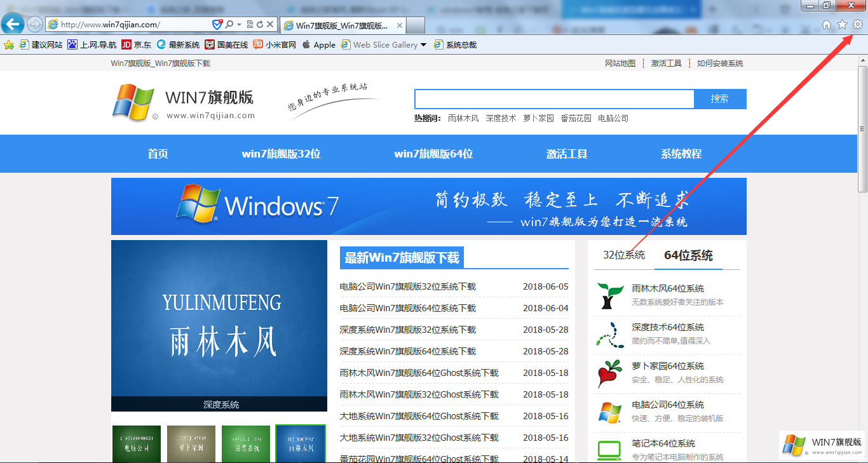This screenshot has height=463, width=868.
Task: Stop loading with the address bar X
Action: click(x=270, y=24)
